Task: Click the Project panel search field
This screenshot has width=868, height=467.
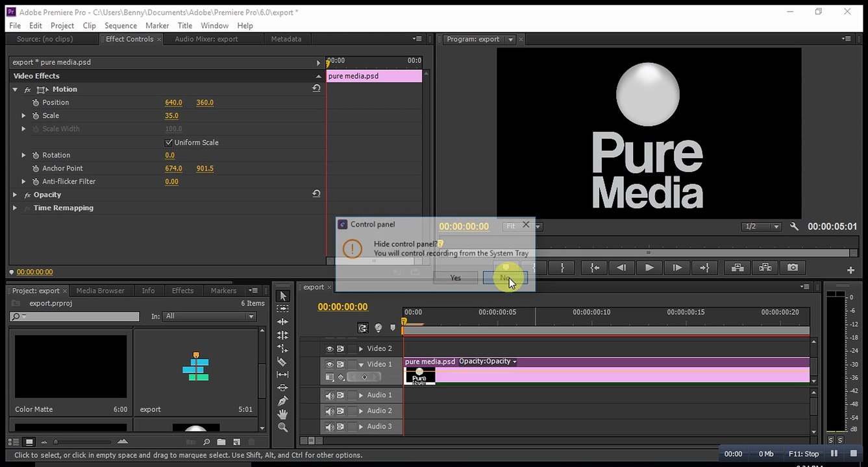Action: coord(75,317)
